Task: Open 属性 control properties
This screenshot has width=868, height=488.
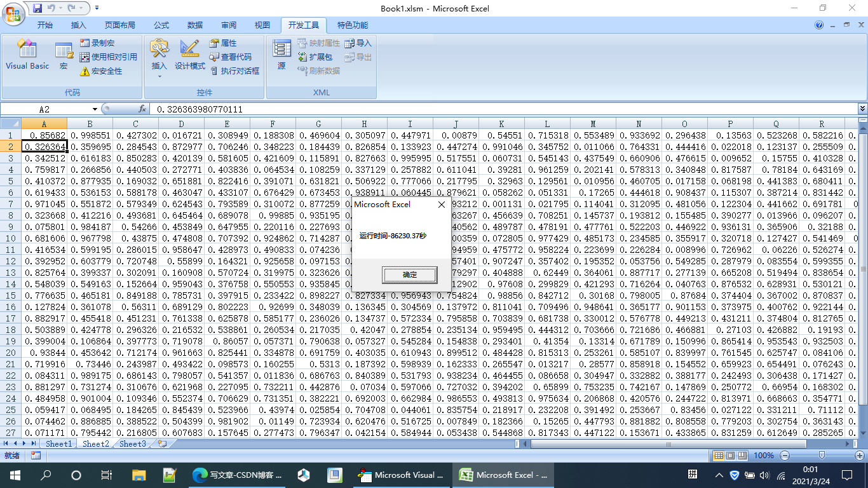Action: point(223,43)
